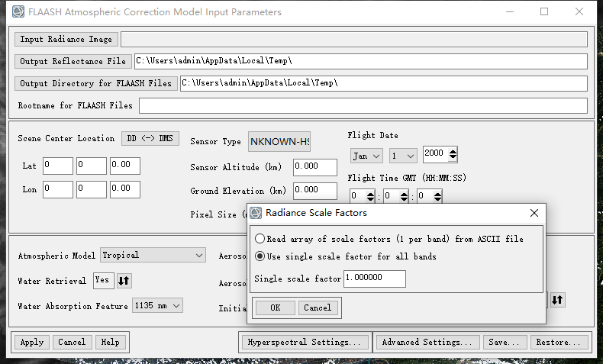Close the Radiance Scale Factors dialog
The width and height of the screenshot is (603, 364).
click(534, 213)
